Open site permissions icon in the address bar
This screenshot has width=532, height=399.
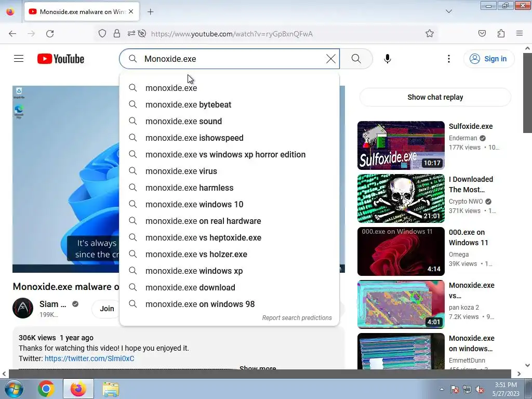[131, 33]
